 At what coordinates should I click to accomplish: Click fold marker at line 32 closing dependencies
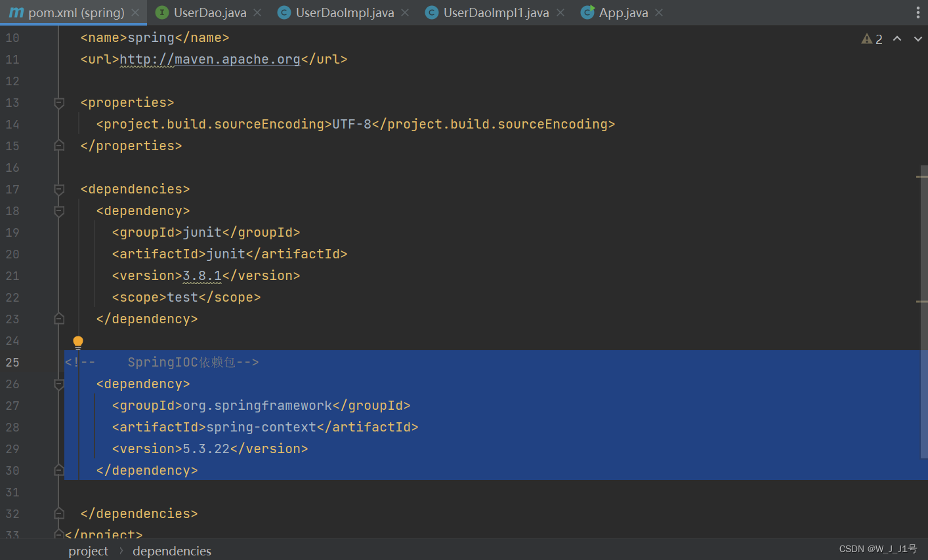click(x=59, y=513)
